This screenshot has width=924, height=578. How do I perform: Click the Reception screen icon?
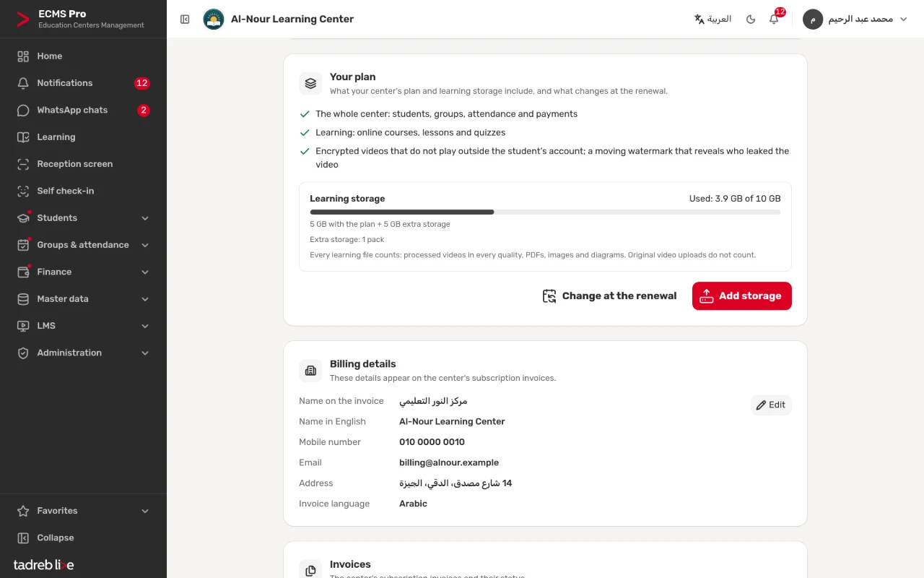click(x=23, y=164)
